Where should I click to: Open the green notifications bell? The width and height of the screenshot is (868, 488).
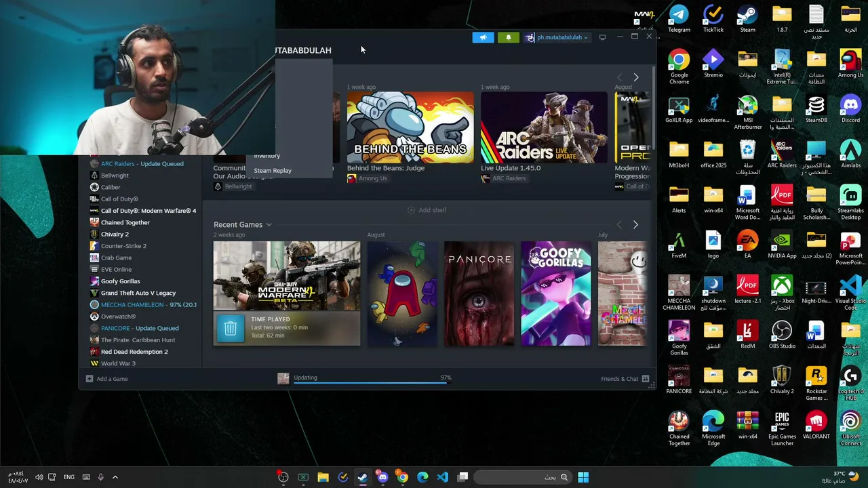[x=508, y=37]
